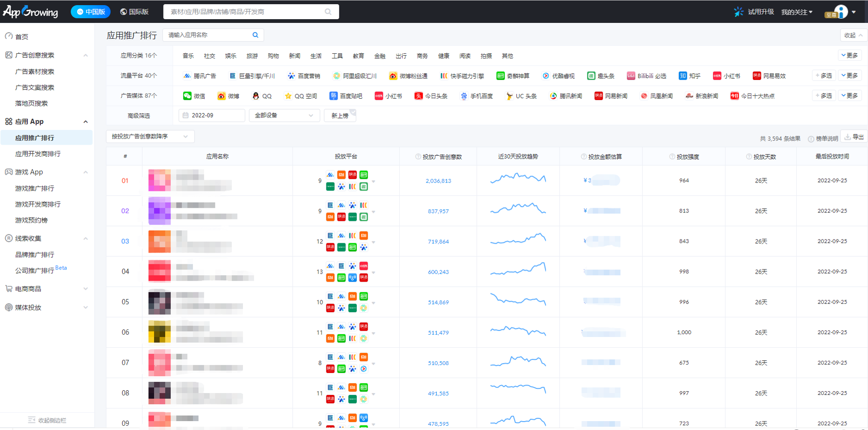
Task: Switch to 国际版 version toggle
Action: 134,12
